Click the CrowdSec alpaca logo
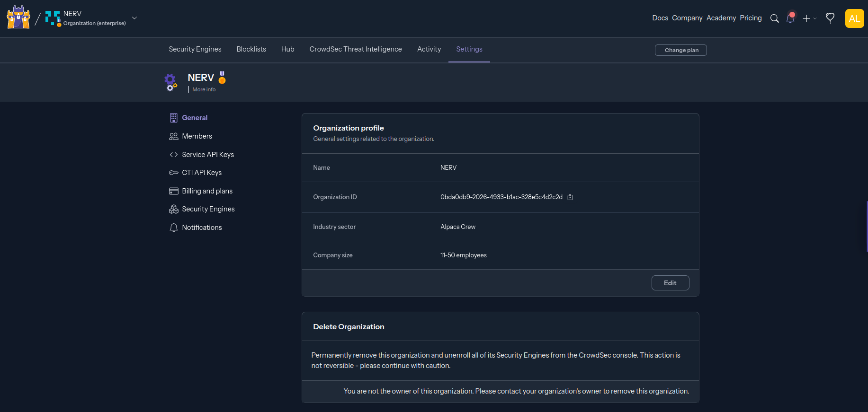The image size is (868, 412). click(x=18, y=18)
